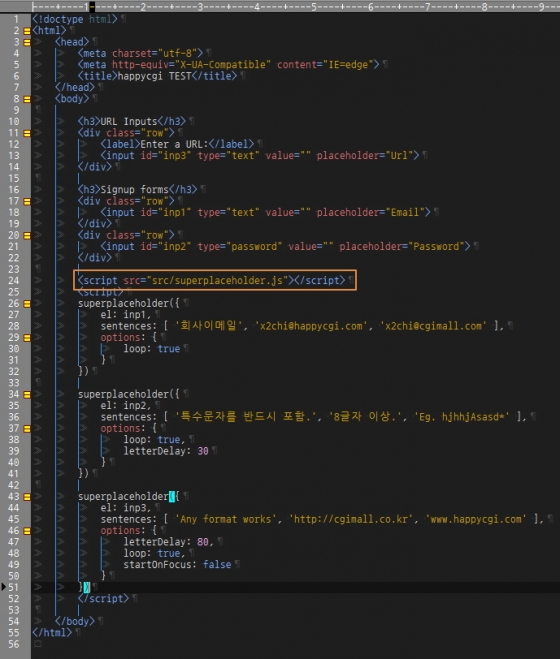Place cursor in highlighted superplaceholder.js script line
The height and width of the screenshot is (659, 560).
214,280
